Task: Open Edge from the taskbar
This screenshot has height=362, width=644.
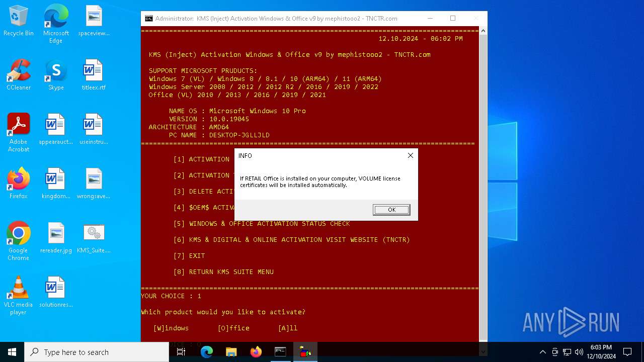Action: pyautogui.click(x=207, y=352)
